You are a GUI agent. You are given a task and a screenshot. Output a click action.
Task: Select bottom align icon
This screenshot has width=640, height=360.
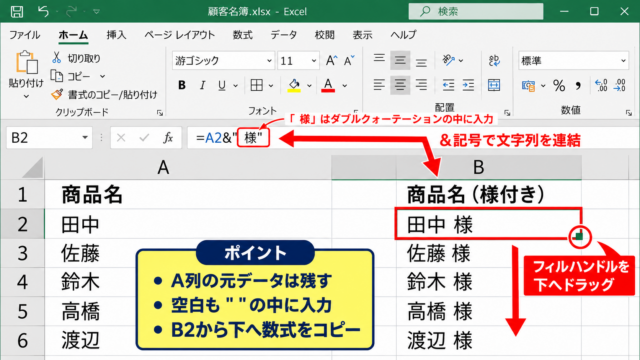click(421, 62)
